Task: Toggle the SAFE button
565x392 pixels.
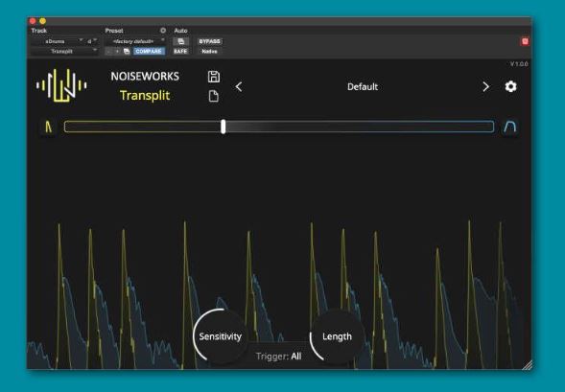Action: tap(180, 51)
